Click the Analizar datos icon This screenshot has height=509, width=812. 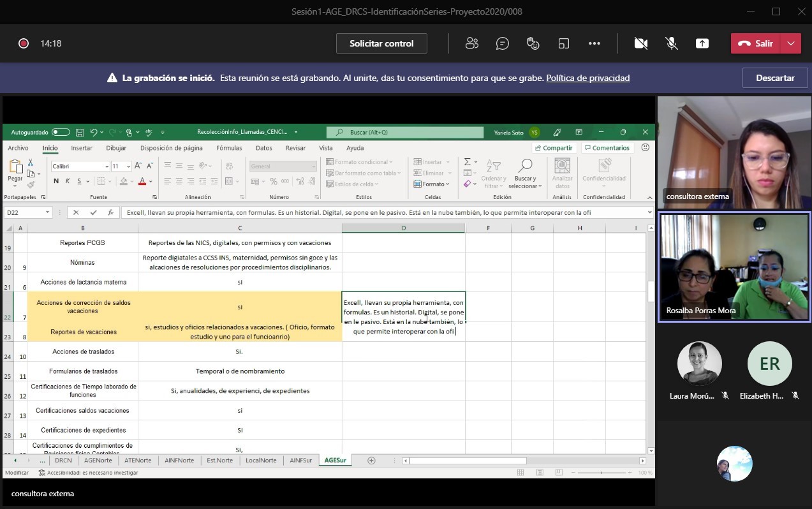click(562, 166)
